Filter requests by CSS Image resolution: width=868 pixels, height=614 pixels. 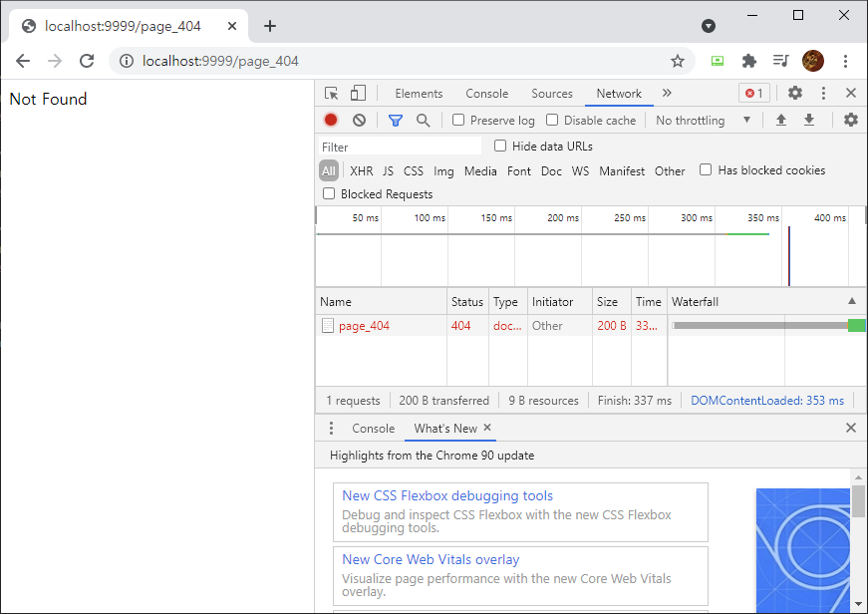[x=414, y=171]
